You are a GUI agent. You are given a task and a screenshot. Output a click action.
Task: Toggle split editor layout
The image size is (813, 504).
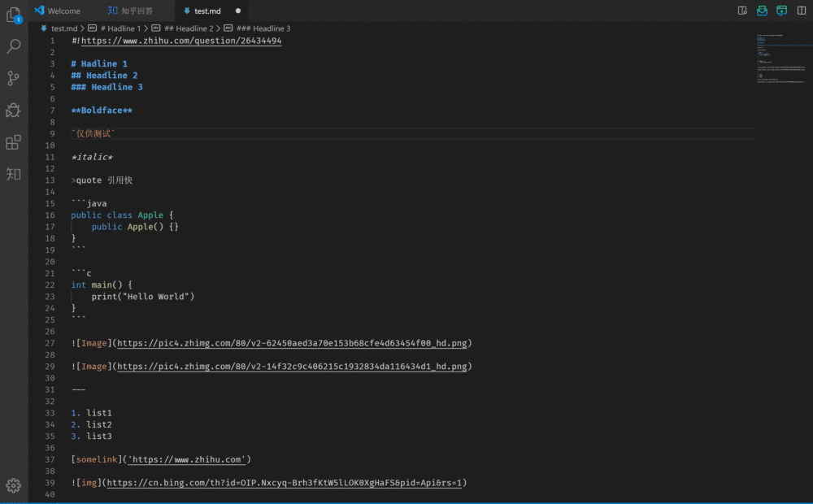801,11
